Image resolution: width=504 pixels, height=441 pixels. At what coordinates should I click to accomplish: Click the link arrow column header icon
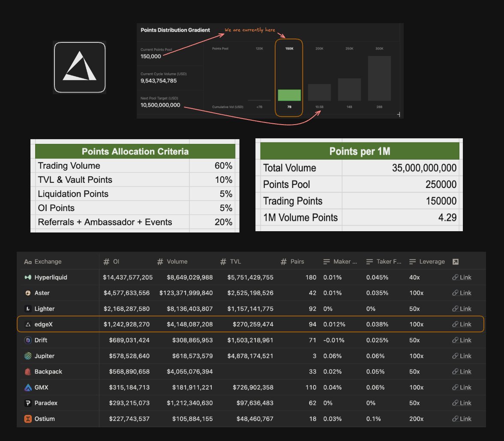[x=456, y=262]
